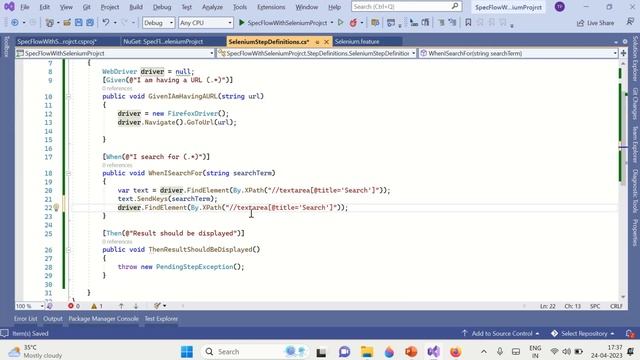Click the search magnifier in the title bar
640x360 pixels.
455,7
